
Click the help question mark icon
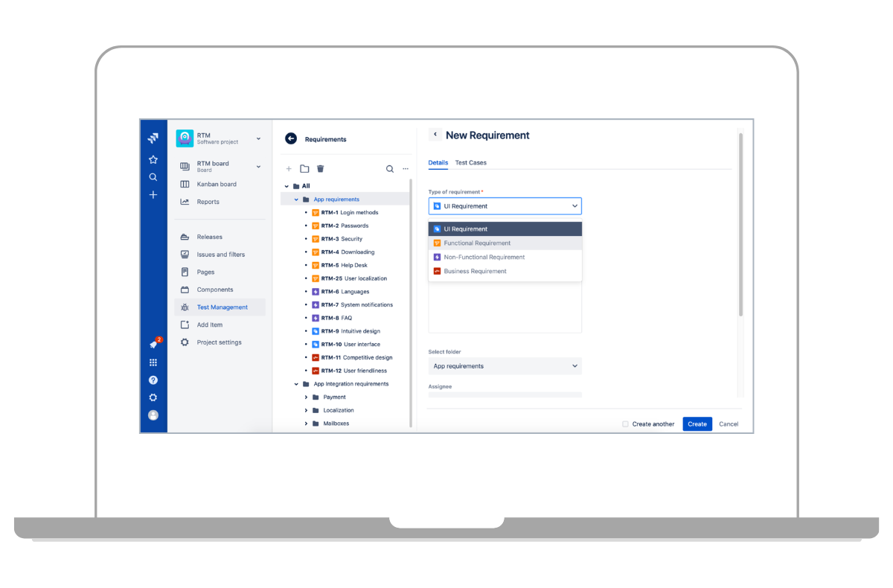point(153,380)
